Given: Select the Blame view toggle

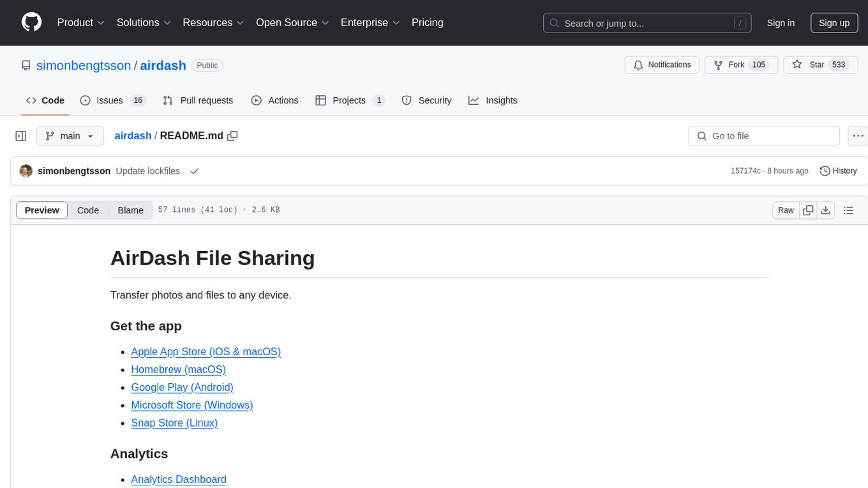Looking at the screenshot, I should [x=131, y=210].
